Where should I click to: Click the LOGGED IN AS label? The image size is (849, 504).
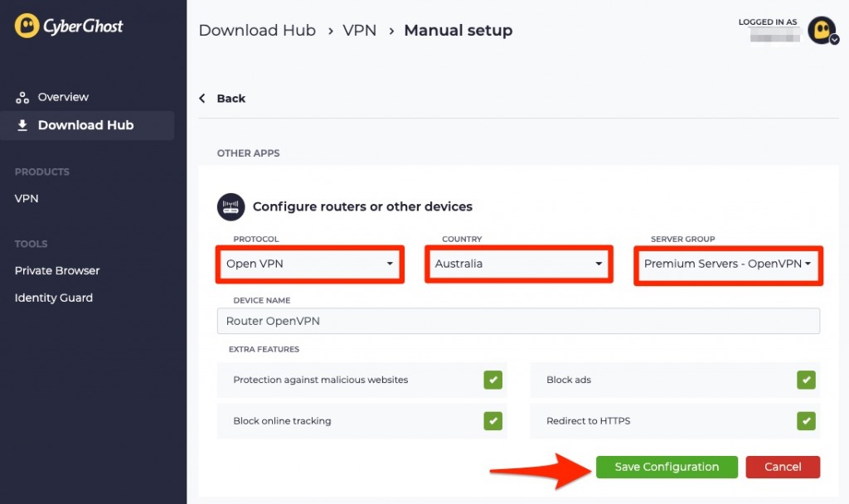click(x=768, y=22)
